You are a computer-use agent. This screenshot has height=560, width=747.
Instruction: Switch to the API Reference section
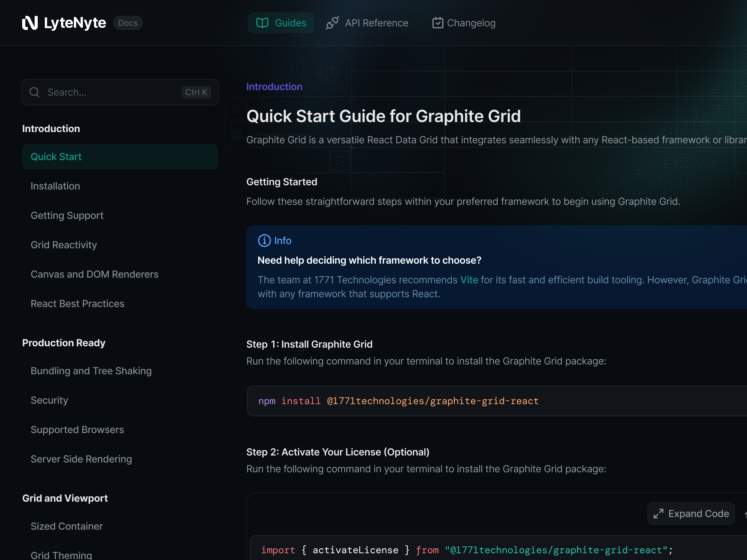[376, 23]
